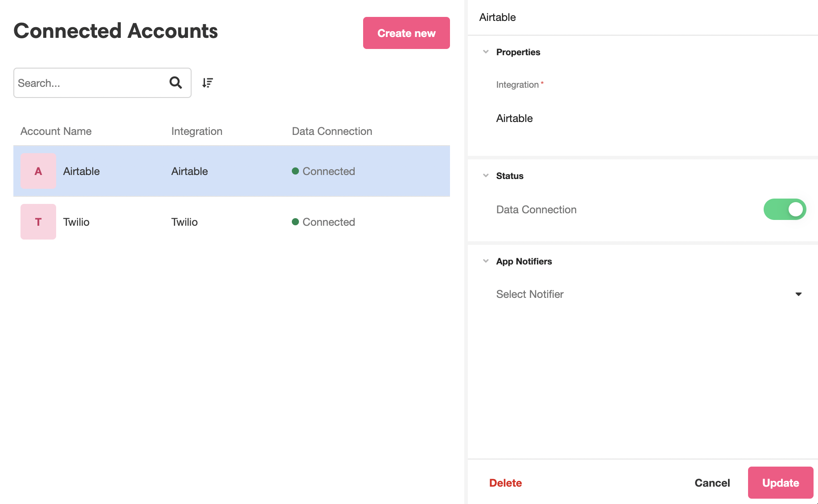Click the Cancel button

click(712, 483)
